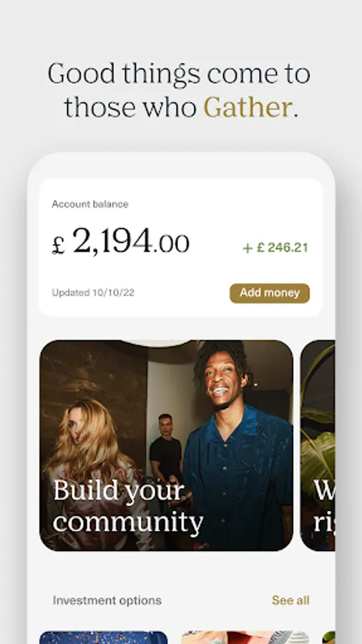
Task: Open the blue speckled investment thumbnail
Action: pyautogui.click(x=104, y=638)
